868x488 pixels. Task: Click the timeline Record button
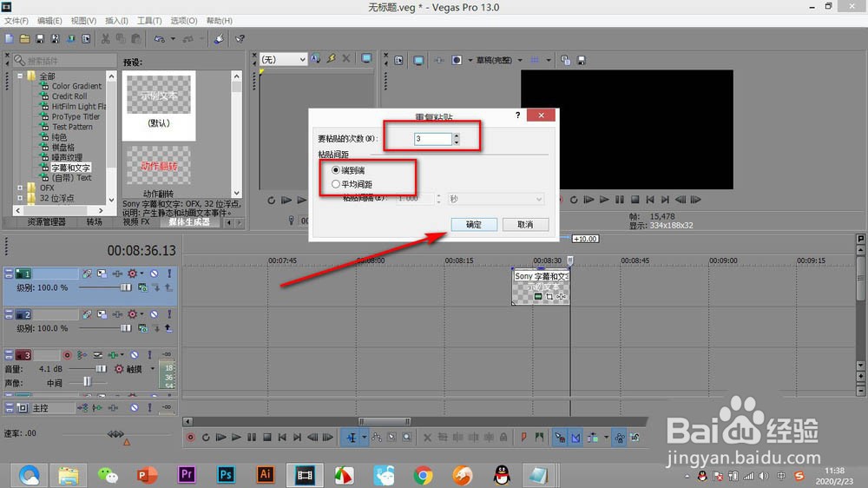point(190,438)
